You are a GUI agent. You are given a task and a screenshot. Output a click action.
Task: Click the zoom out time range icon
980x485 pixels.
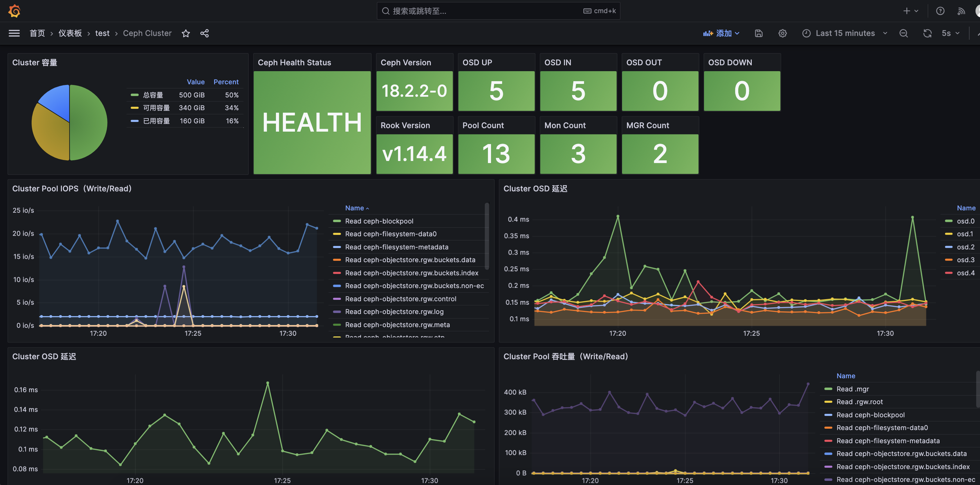pos(904,34)
